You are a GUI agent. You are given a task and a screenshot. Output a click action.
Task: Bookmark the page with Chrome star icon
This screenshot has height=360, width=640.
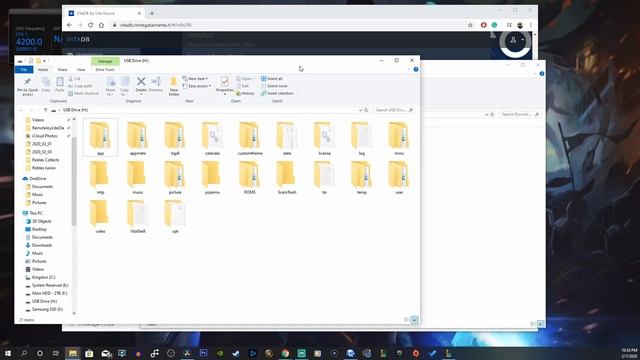point(470,25)
